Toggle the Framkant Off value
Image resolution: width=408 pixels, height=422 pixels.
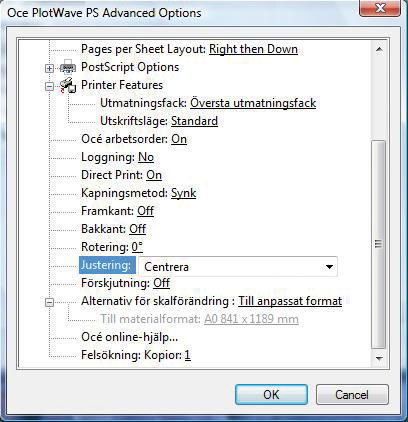click(x=146, y=211)
